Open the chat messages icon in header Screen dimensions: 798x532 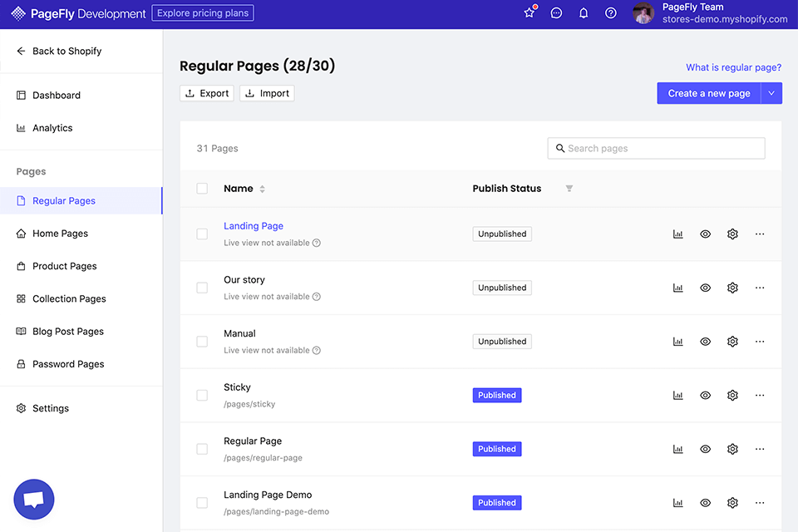[x=556, y=13]
